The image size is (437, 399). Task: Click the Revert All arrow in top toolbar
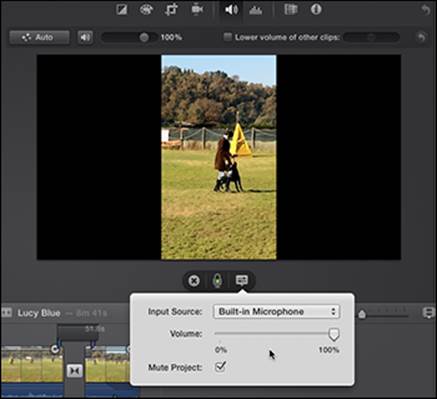425,10
